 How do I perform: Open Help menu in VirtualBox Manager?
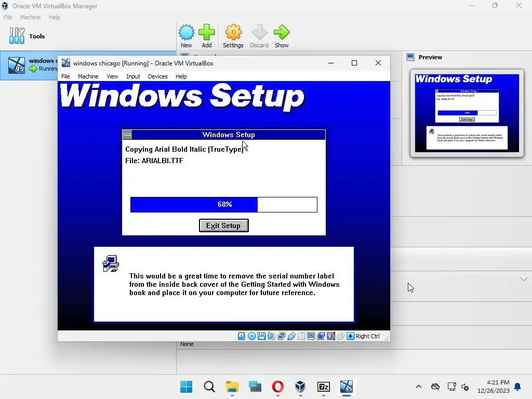coord(54,17)
